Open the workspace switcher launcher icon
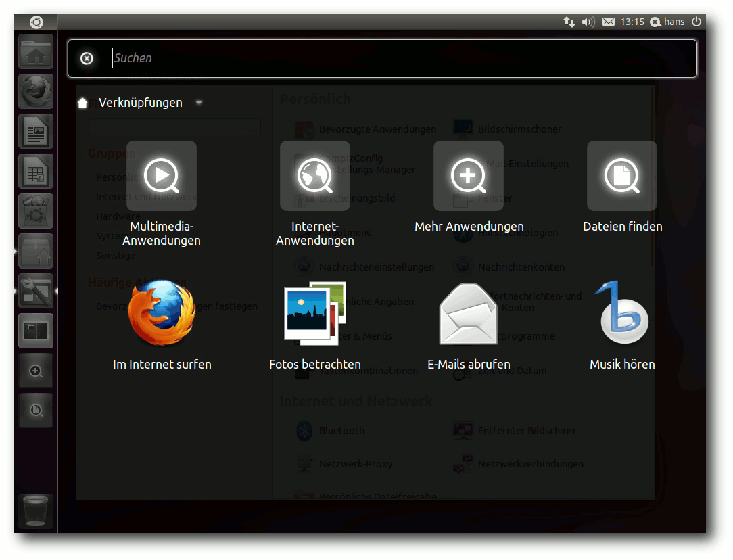Image resolution: width=733 pixels, height=560 pixels. coord(36,331)
